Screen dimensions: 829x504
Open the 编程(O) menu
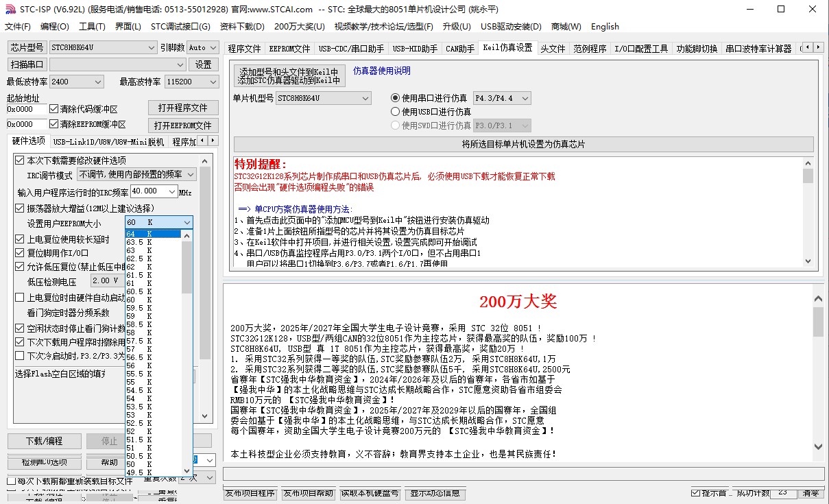point(54,27)
